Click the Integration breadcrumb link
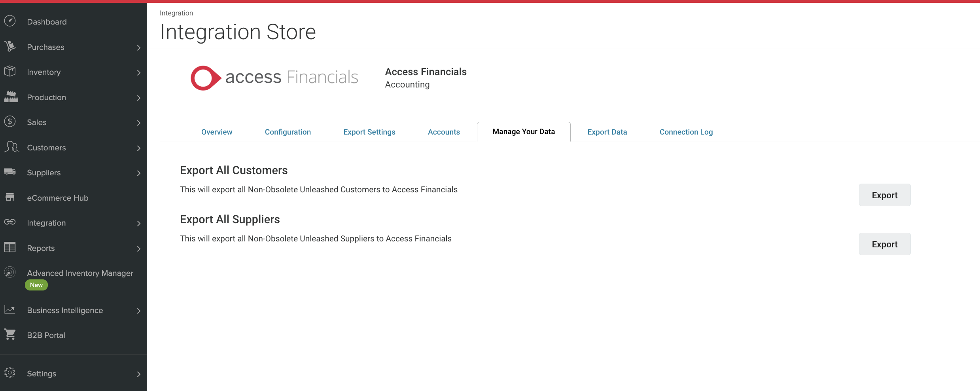The width and height of the screenshot is (980, 391). (x=176, y=13)
